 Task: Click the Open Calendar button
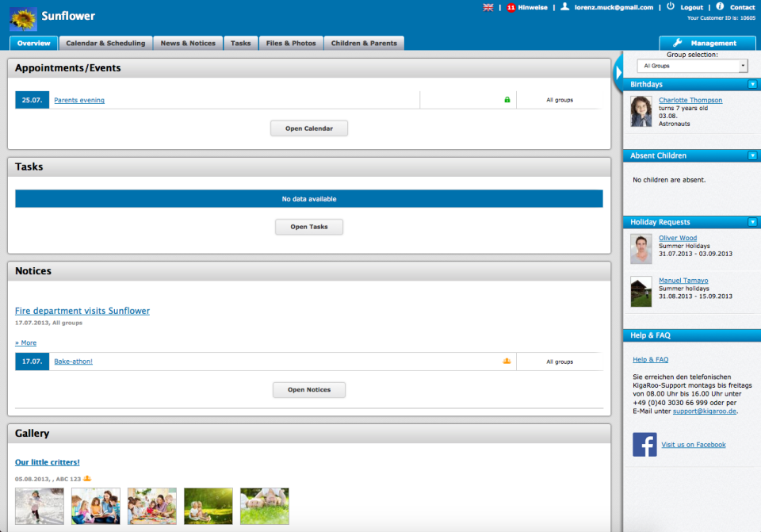309,128
